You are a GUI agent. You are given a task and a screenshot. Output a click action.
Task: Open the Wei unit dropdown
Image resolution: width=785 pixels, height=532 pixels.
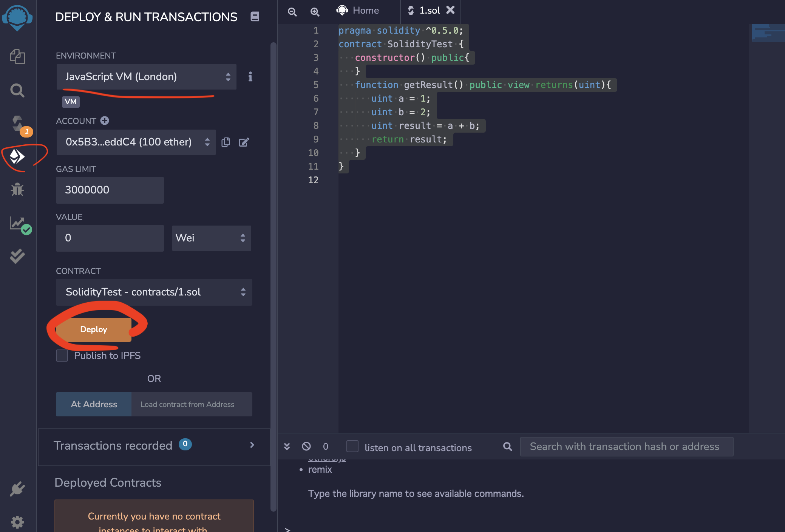(212, 238)
